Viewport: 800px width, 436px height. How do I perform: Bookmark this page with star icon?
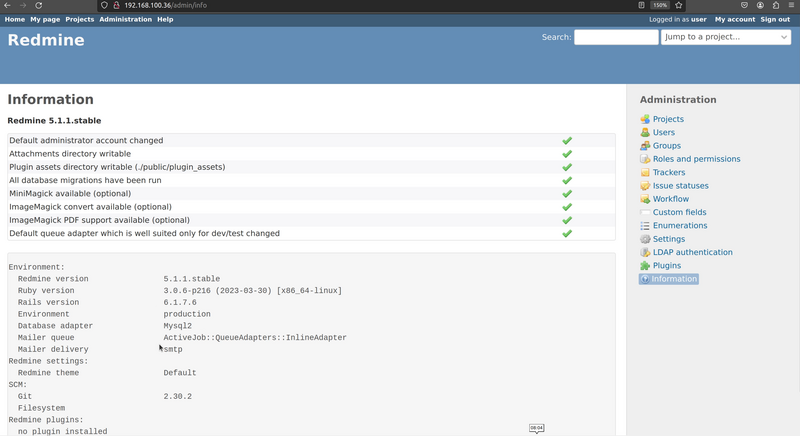coord(679,5)
